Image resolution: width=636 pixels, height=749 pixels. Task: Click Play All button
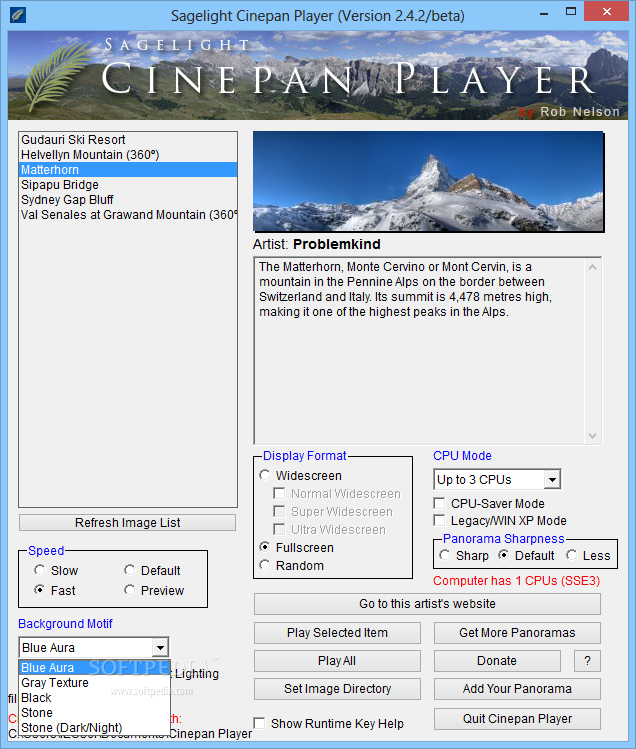click(x=337, y=661)
